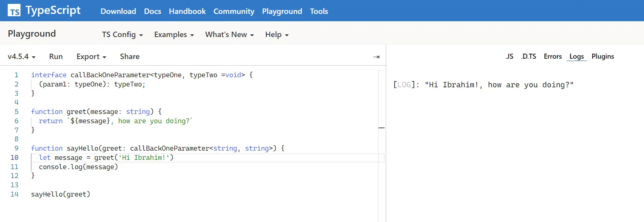Click the log output "Hi Ibrahim!, how are you doing?"

click(499, 85)
